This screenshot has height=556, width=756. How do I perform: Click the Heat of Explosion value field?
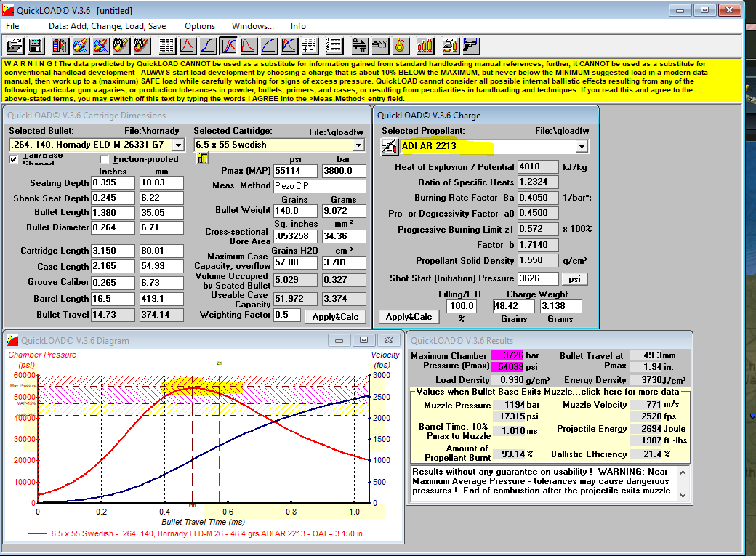pyautogui.click(x=538, y=167)
